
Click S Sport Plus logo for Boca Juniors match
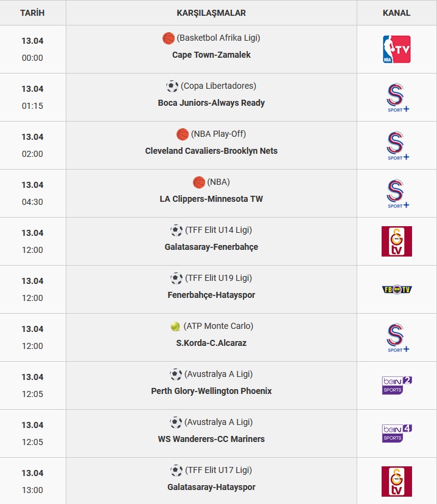[x=397, y=98]
